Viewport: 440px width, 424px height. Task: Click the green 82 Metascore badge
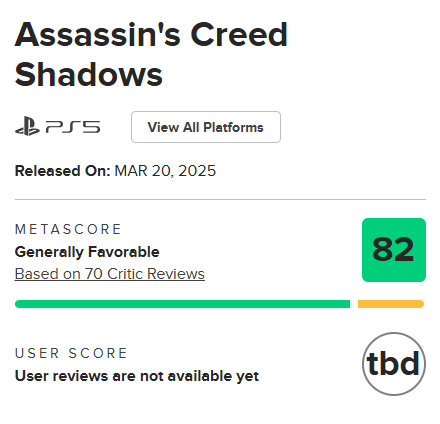394,250
